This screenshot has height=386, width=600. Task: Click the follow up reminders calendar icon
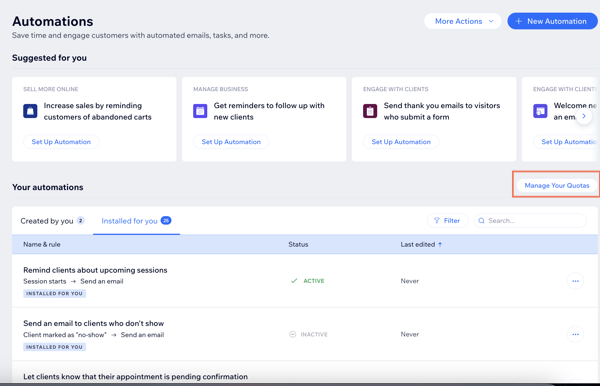click(200, 111)
